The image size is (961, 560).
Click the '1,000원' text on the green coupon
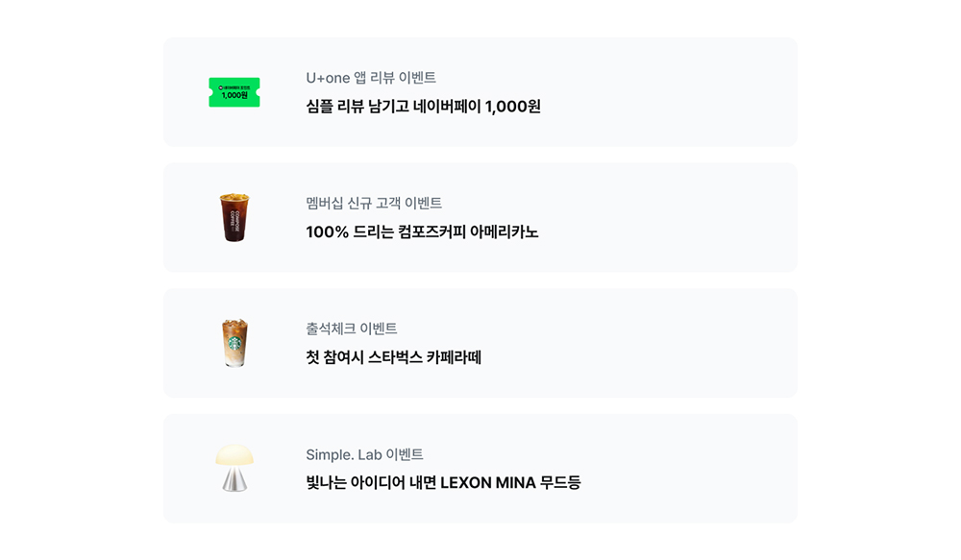pyautogui.click(x=234, y=96)
